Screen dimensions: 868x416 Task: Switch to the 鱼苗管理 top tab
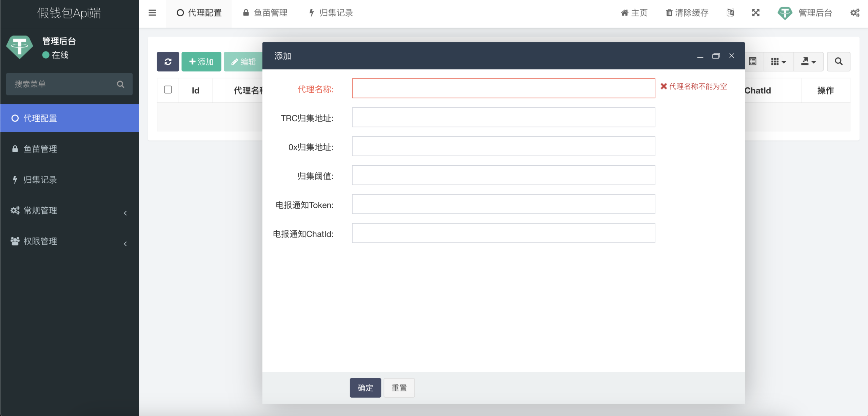point(265,13)
